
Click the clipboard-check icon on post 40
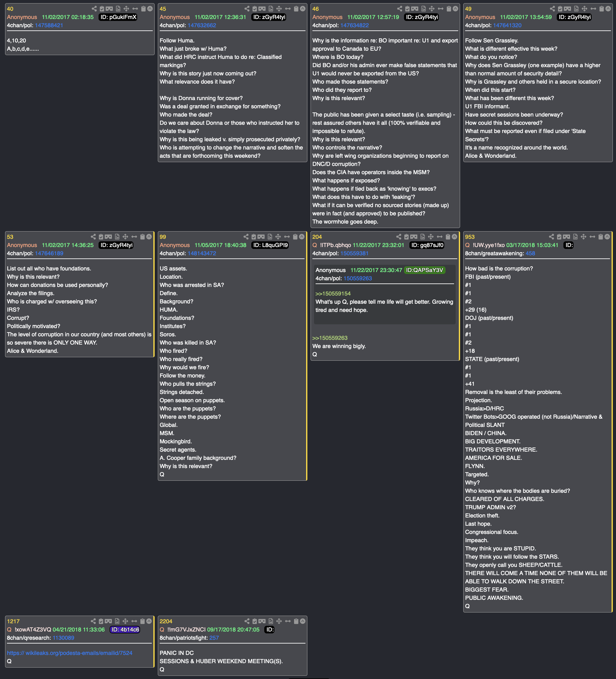click(x=102, y=9)
